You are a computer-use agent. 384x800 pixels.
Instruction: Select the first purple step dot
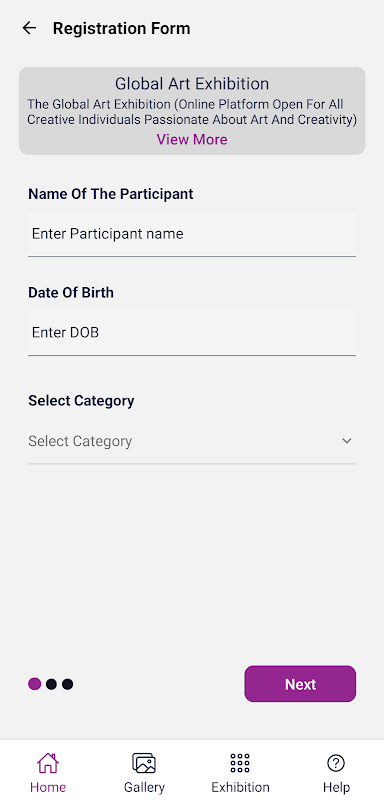coord(35,684)
